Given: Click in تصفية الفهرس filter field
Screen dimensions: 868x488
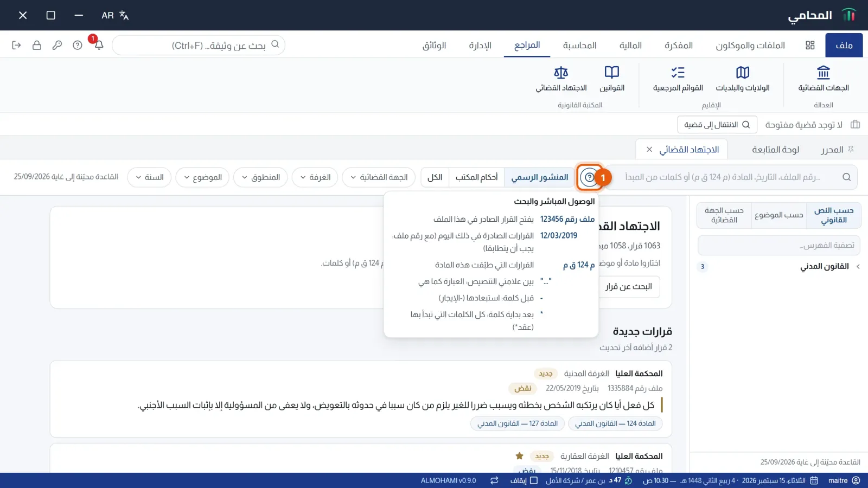Looking at the screenshot, I should 779,245.
